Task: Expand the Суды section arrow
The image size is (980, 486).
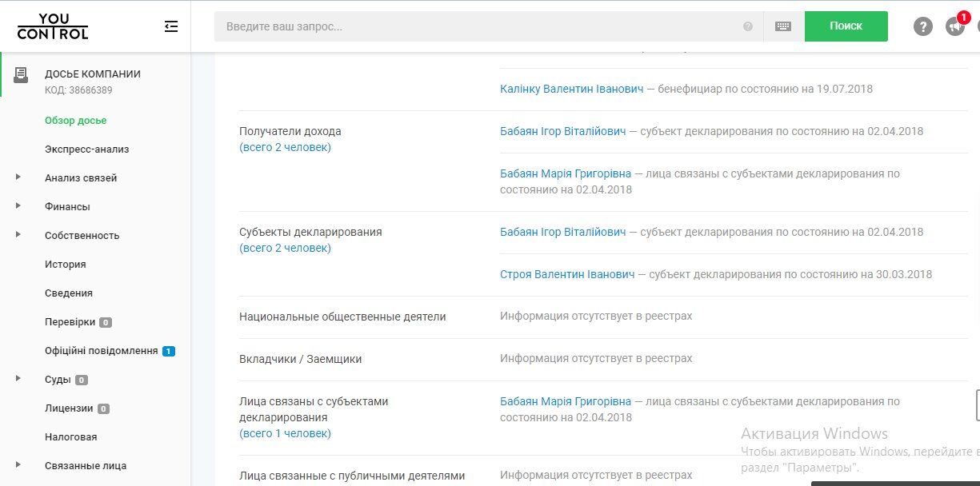Action: point(18,379)
